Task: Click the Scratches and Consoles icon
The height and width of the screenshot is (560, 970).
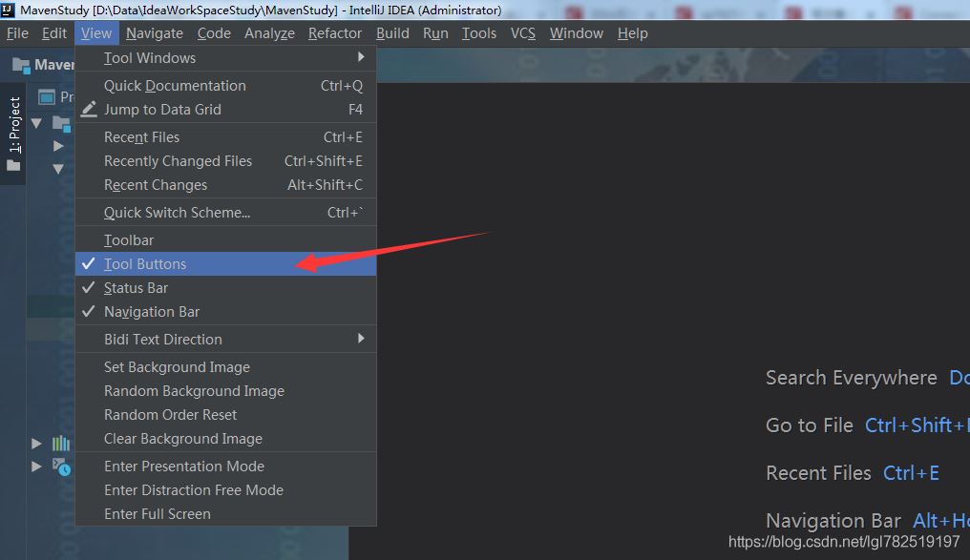Action: pyautogui.click(x=61, y=467)
